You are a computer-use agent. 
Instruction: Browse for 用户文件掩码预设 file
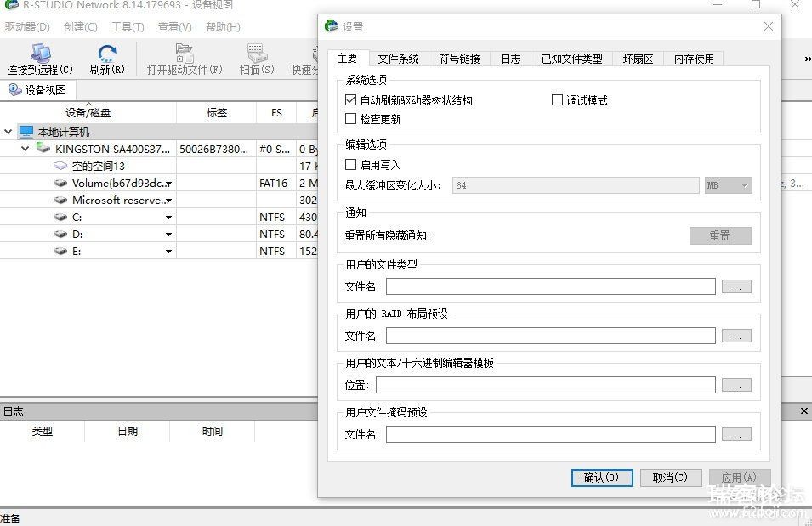click(736, 434)
